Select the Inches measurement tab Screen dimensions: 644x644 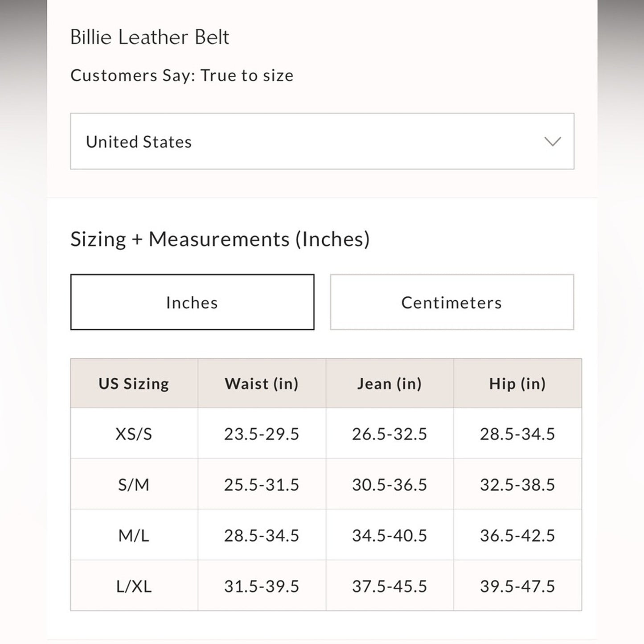point(192,302)
